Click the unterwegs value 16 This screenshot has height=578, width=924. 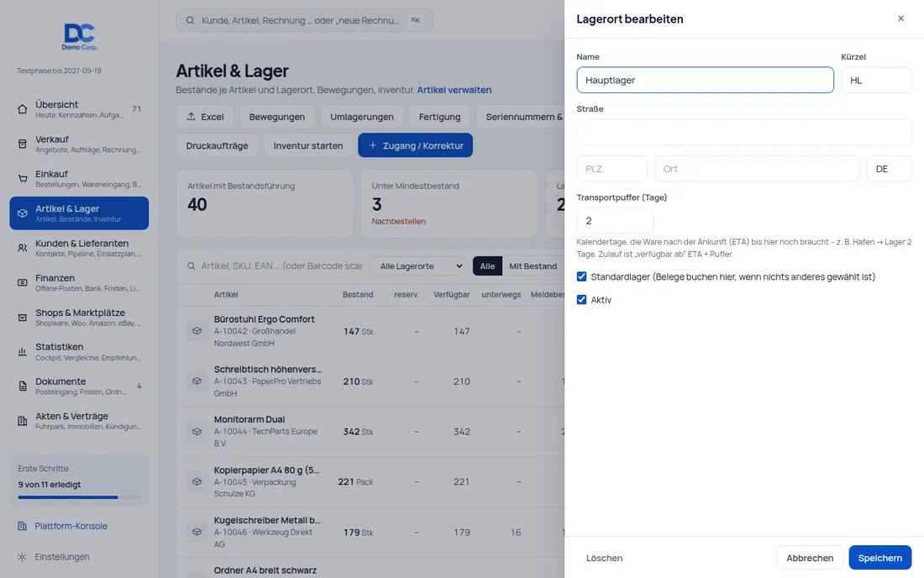click(x=516, y=533)
